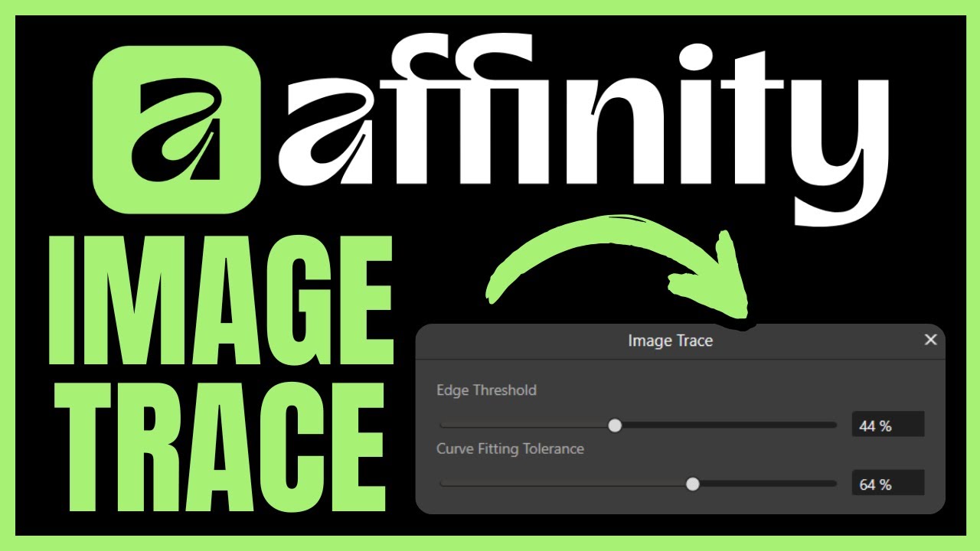Click the Curve Fitting Tolerance slider handle
980x551 pixels.
tap(693, 484)
